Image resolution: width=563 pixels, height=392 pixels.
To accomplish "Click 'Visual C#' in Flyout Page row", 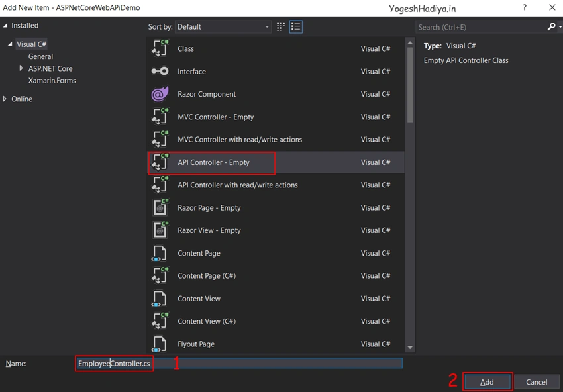I will [376, 344].
